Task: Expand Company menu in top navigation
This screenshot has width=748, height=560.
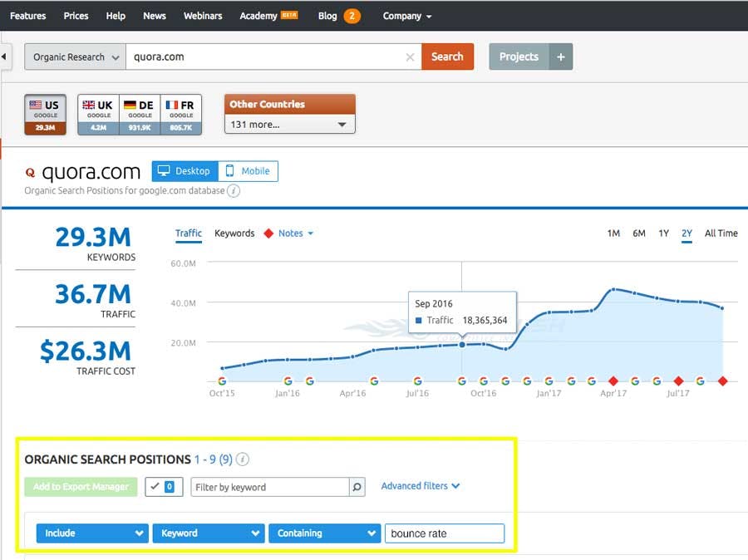Action: (407, 16)
